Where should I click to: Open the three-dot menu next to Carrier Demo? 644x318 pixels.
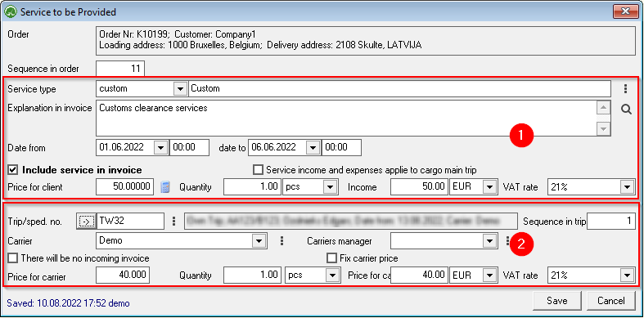[281, 241]
